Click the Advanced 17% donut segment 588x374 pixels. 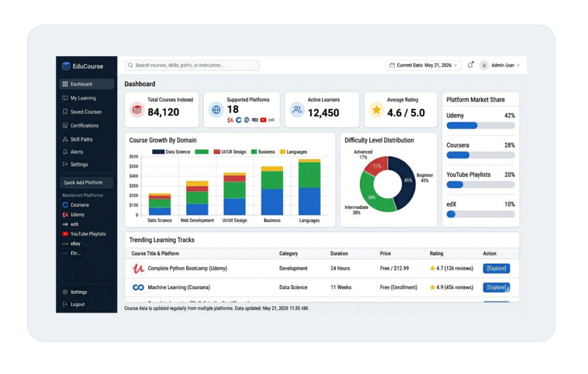[x=376, y=165]
